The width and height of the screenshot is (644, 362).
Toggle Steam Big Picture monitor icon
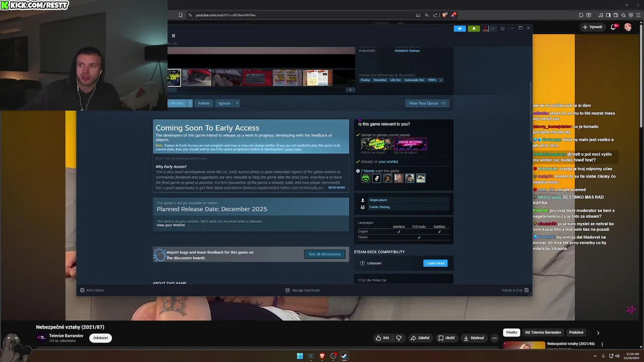[x=502, y=29]
